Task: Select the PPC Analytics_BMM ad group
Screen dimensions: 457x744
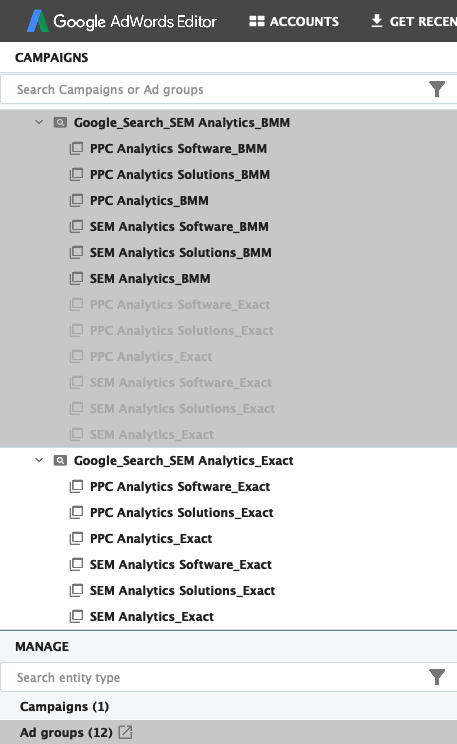Action: [x=149, y=200]
